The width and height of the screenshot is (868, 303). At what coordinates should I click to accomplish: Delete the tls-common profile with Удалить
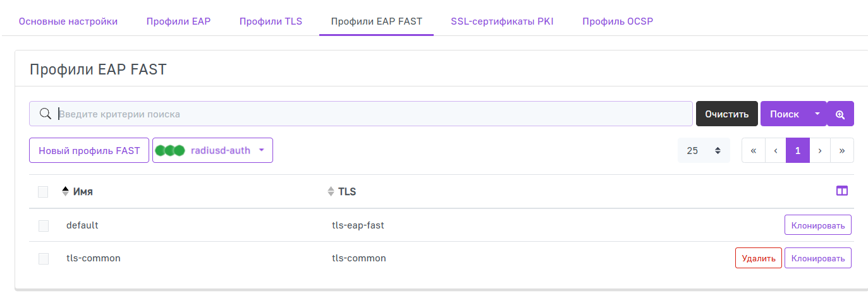(x=758, y=258)
